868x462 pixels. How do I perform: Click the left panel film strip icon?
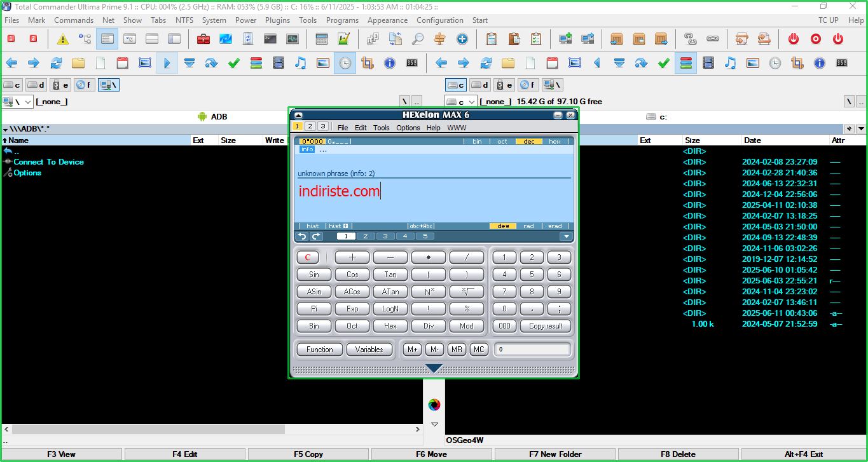coord(279,63)
